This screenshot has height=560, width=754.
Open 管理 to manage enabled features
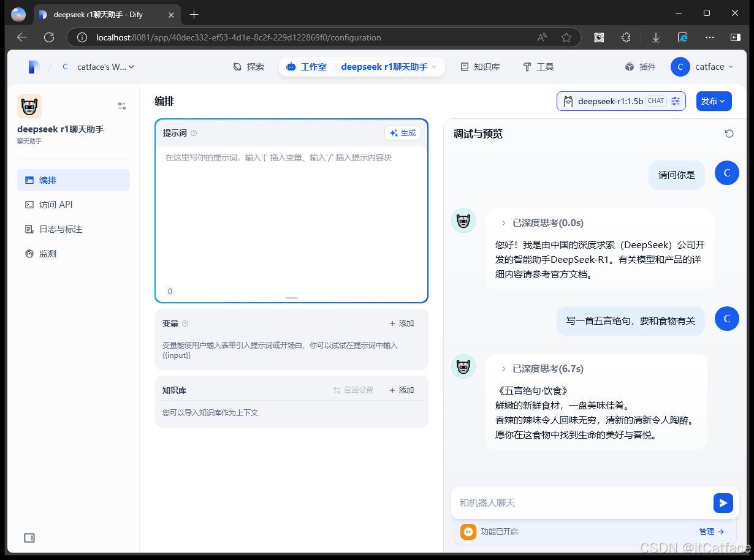click(x=712, y=532)
